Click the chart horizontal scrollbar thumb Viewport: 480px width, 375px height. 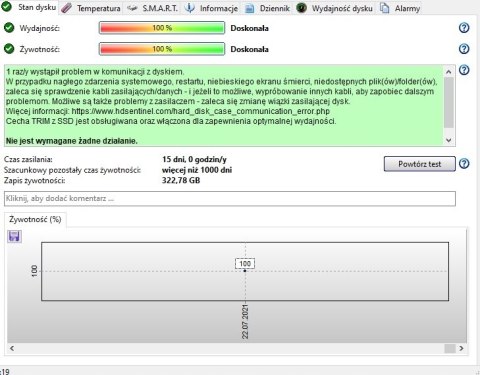[x=450, y=348]
